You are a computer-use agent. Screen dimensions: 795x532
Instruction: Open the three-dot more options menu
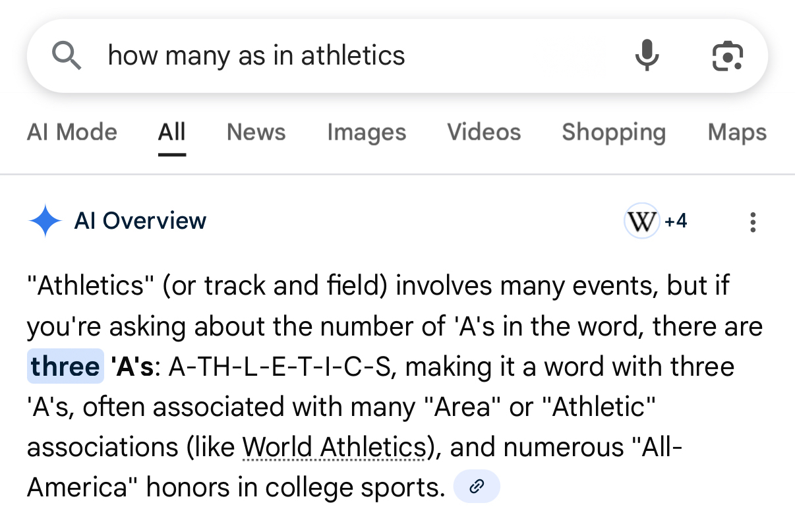coord(753,222)
